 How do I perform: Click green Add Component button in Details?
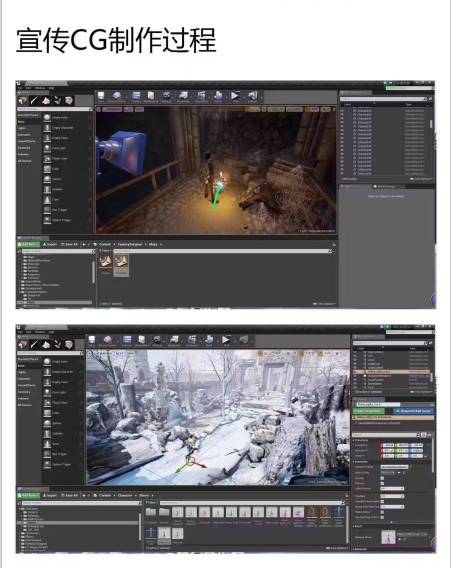coord(368,411)
